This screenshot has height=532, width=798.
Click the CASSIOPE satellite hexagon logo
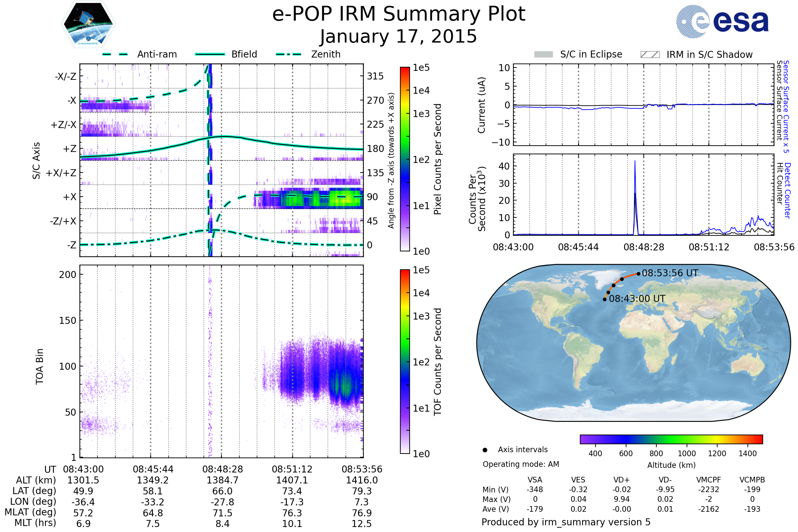tap(88, 24)
